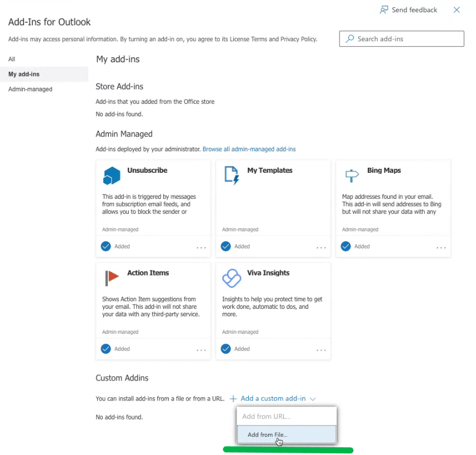
Task: Choose Add from File menu option
Action: point(287,434)
